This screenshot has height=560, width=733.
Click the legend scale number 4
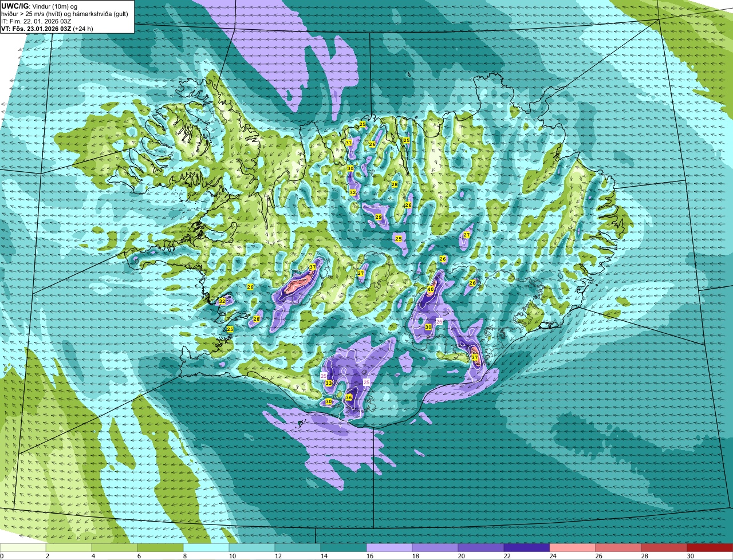pyautogui.click(x=93, y=556)
